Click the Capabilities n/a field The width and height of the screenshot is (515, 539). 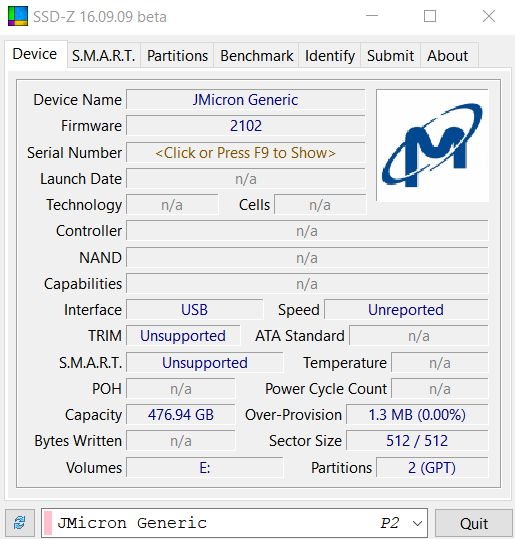pyautogui.click(x=307, y=284)
